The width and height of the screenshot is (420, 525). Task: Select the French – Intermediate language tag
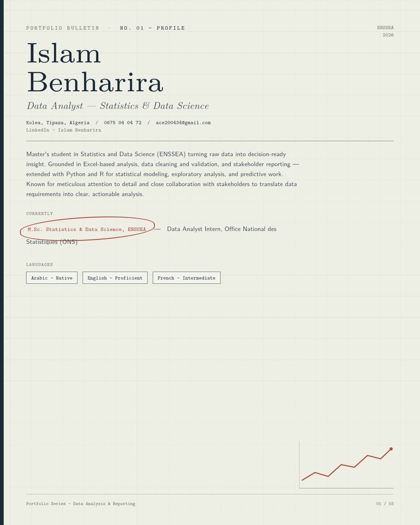point(186,278)
